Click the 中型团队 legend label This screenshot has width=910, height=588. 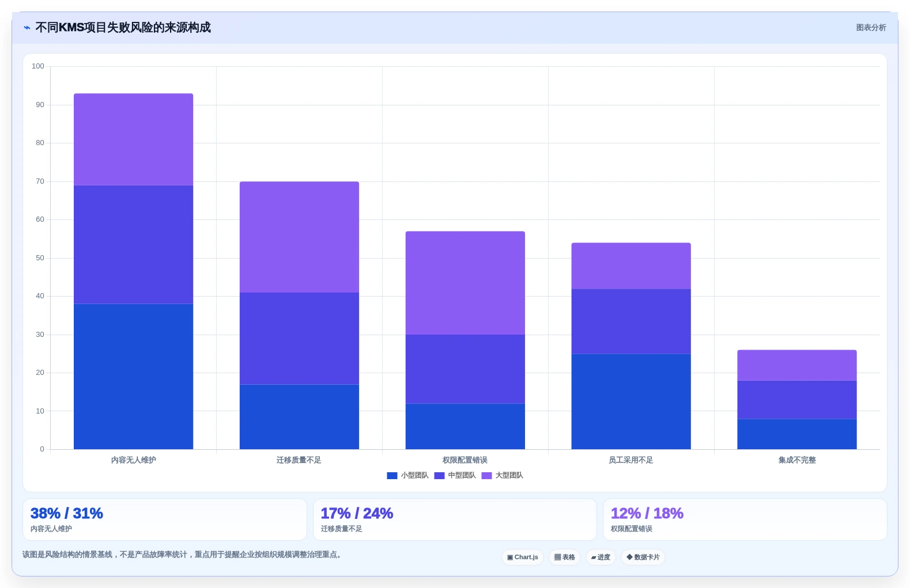coord(462,476)
